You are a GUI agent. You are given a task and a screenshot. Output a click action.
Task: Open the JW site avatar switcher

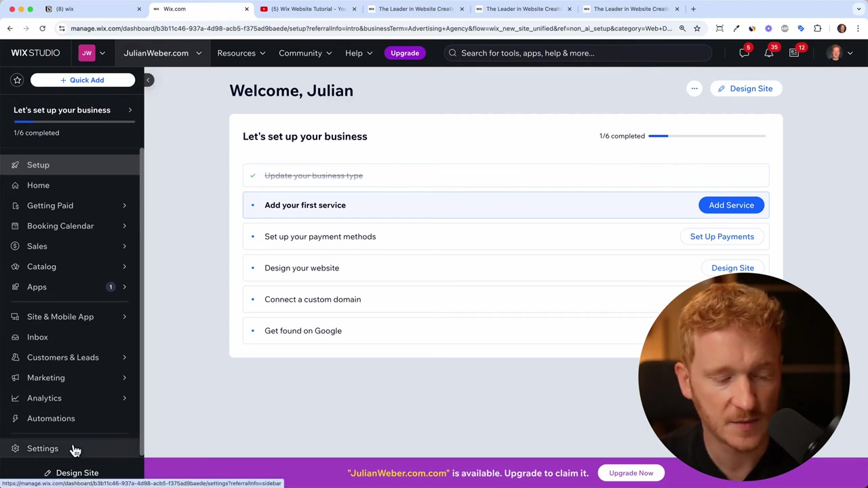tap(93, 53)
